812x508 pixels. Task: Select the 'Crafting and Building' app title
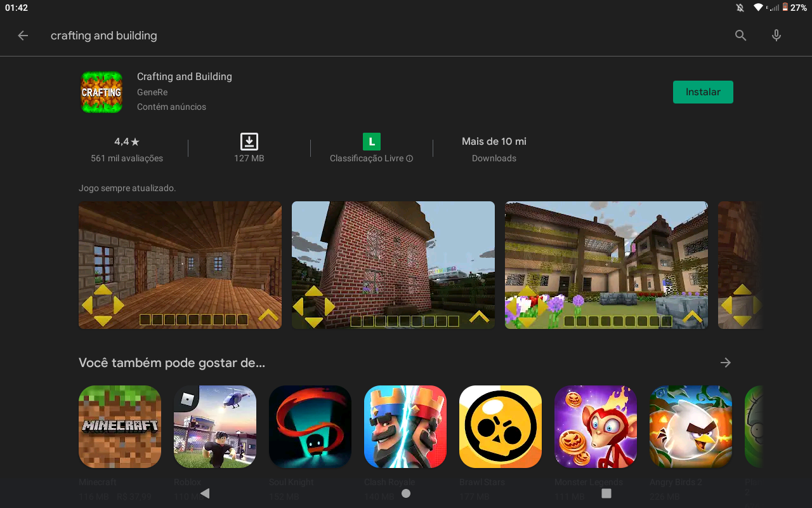click(185, 76)
